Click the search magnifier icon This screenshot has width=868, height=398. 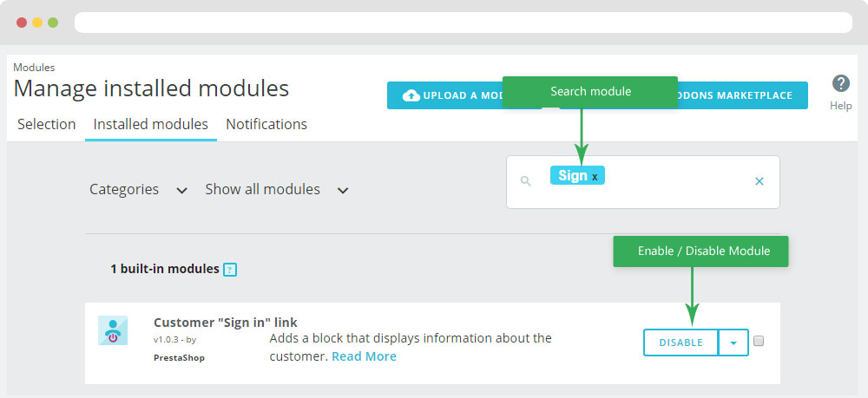(x=526, y=180)
